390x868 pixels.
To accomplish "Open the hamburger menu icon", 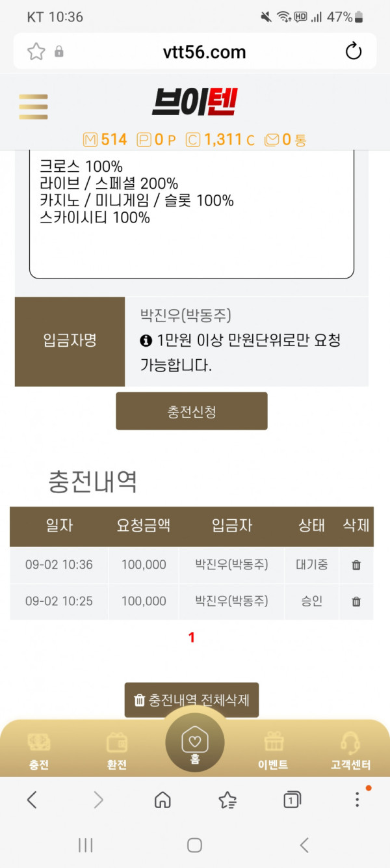I will pyautogui.click(x=33, y=107).
